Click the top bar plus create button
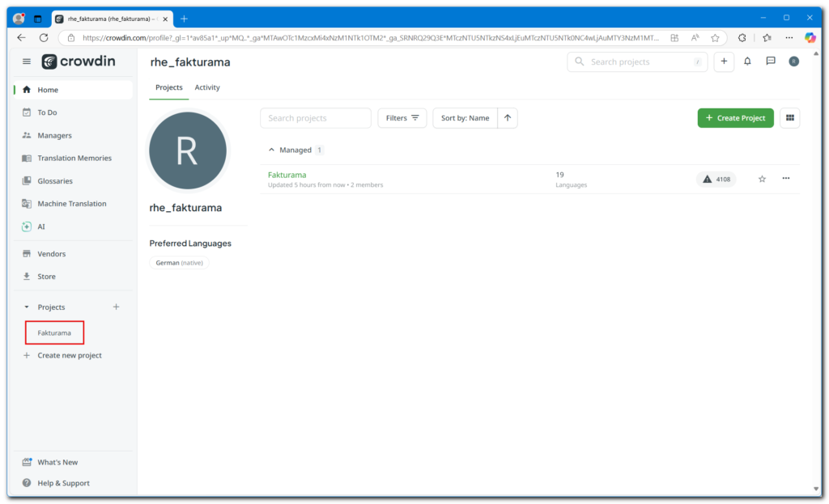829x504 pixels. [x=724, y=61]
